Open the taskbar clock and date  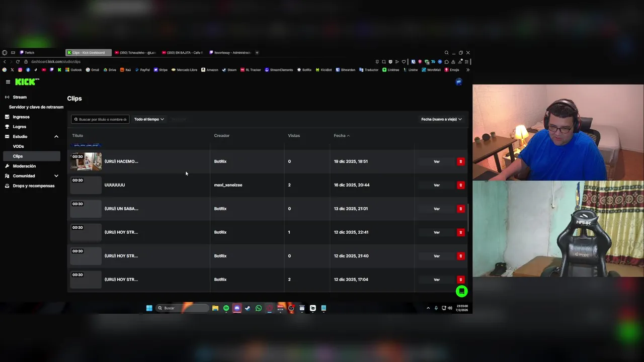pyautogui.click(x=462, y=308)
